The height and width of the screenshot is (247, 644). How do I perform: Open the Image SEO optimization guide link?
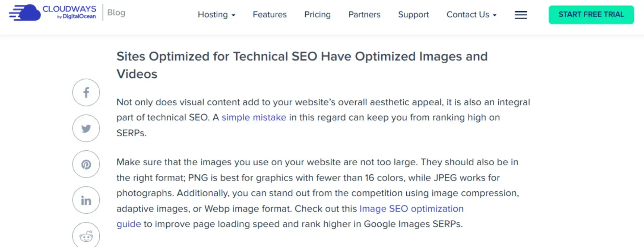(x=411, y=208)
